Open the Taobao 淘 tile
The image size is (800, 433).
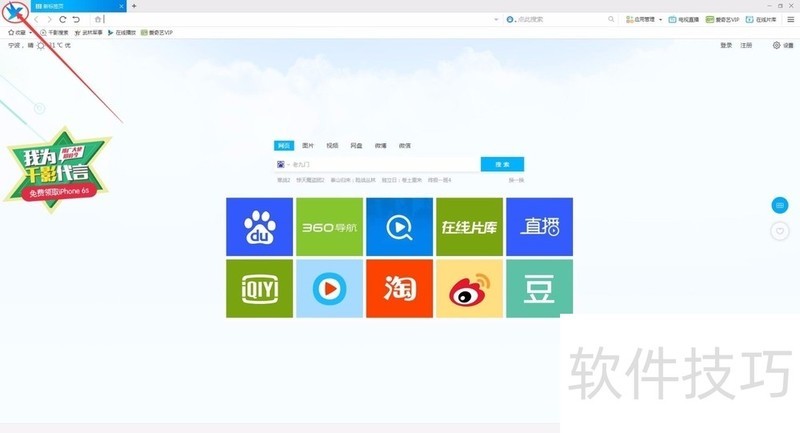pyautogui.click(x=399, y=288)
